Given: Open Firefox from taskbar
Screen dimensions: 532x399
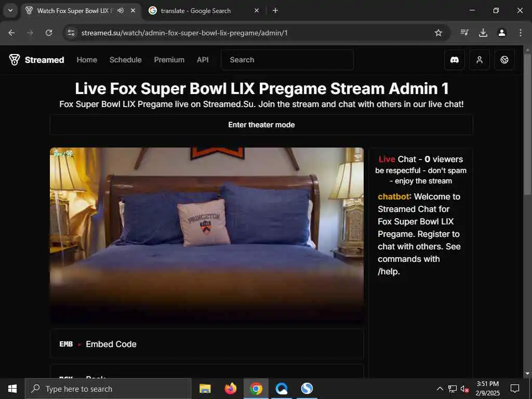Looking at the screenshot, I should click(230, 389).
